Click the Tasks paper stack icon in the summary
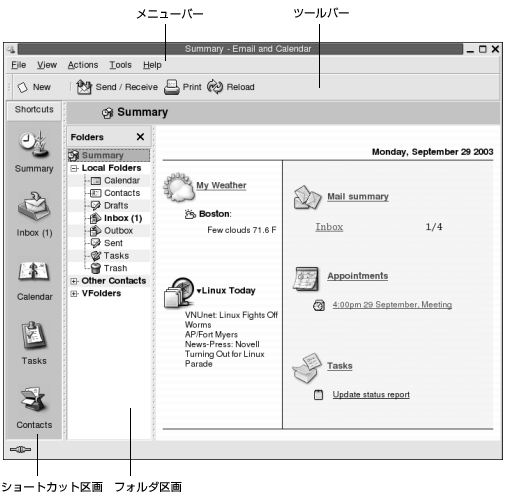 click(307, 368)
